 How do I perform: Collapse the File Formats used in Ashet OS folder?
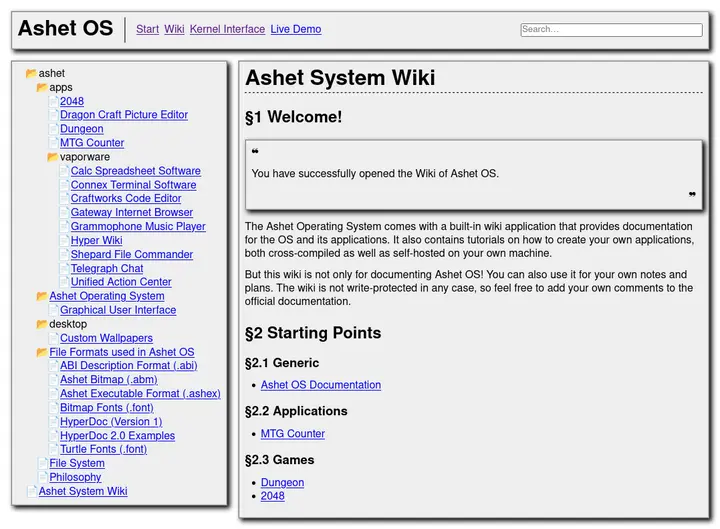tap(42, 352)
